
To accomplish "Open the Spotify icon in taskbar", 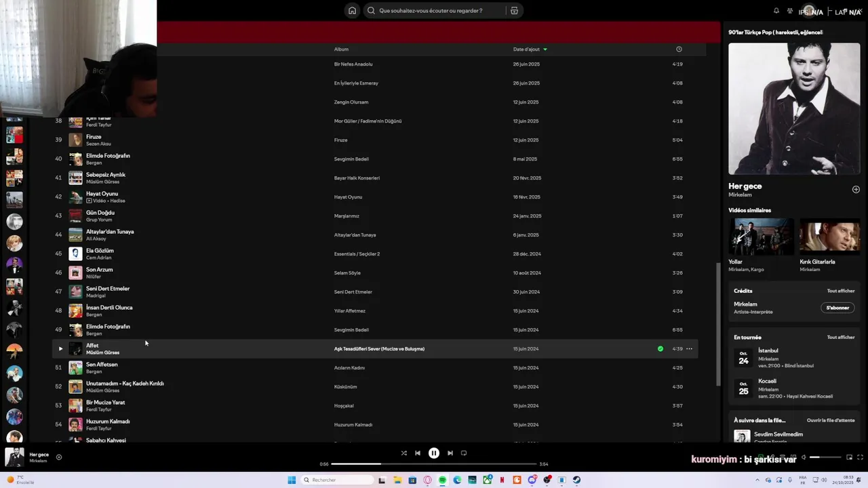I will [442, 480].
